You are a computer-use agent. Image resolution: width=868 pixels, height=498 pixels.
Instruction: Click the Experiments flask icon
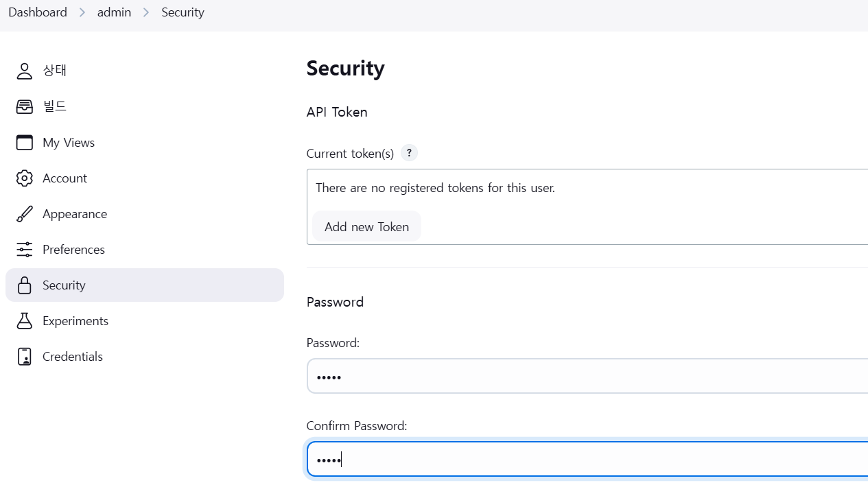click(x=25, y=320)
